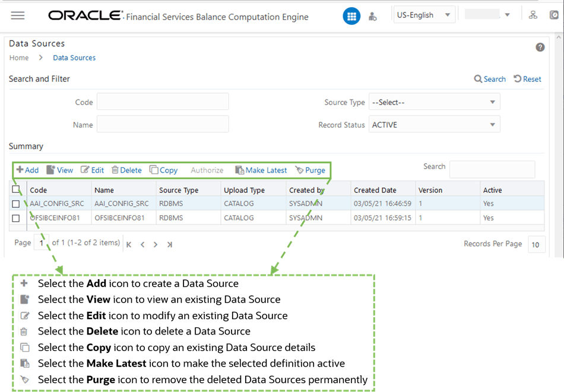Open the Source Type dropdown
The image size is (564, 392).
[434, 102]
